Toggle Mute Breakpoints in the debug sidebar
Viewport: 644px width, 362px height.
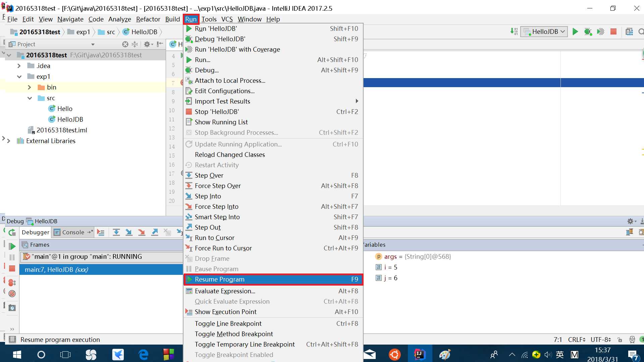tap(12, 294)
